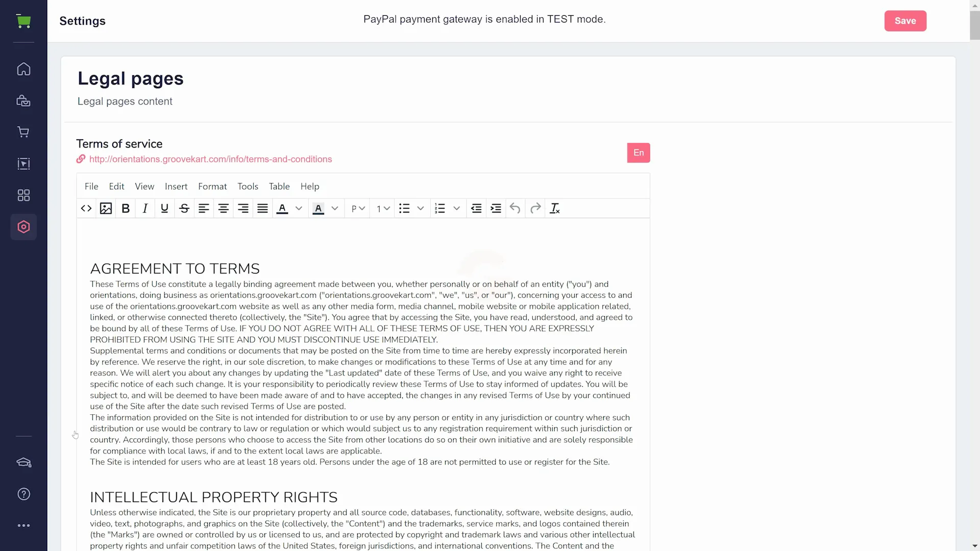Apply the current text color
980x551 pixels.
click(282, 208)
